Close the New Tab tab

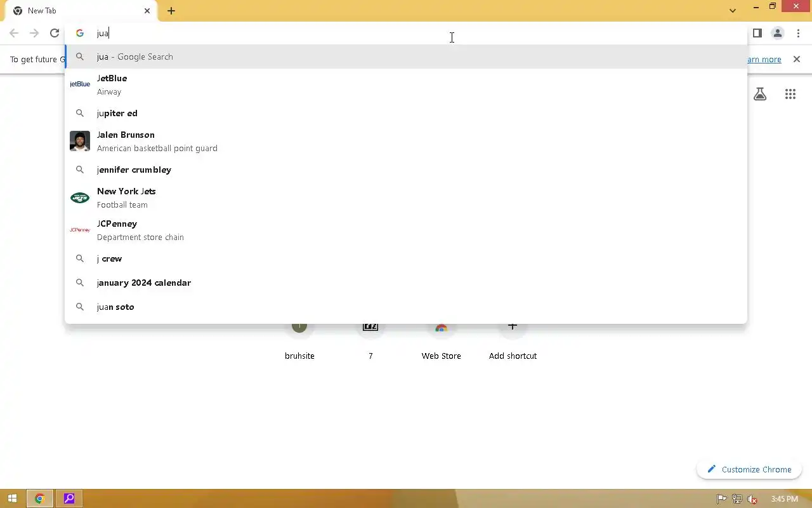click(147, 11)
